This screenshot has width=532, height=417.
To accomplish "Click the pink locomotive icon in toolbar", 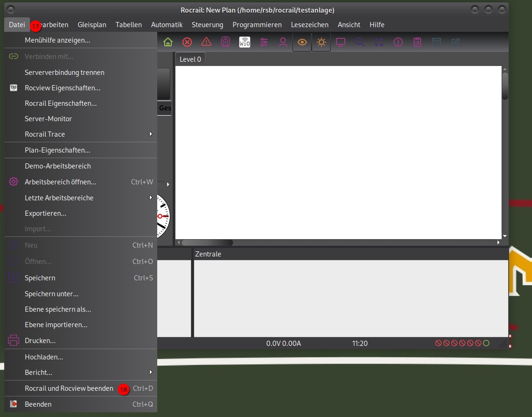I will point(226,42).
